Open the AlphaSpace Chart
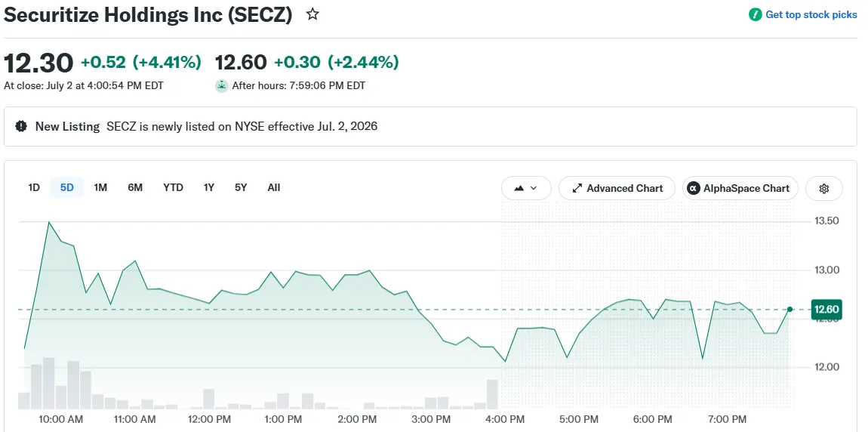This screenshot has width=868, height=432. (x=740, y=188)
